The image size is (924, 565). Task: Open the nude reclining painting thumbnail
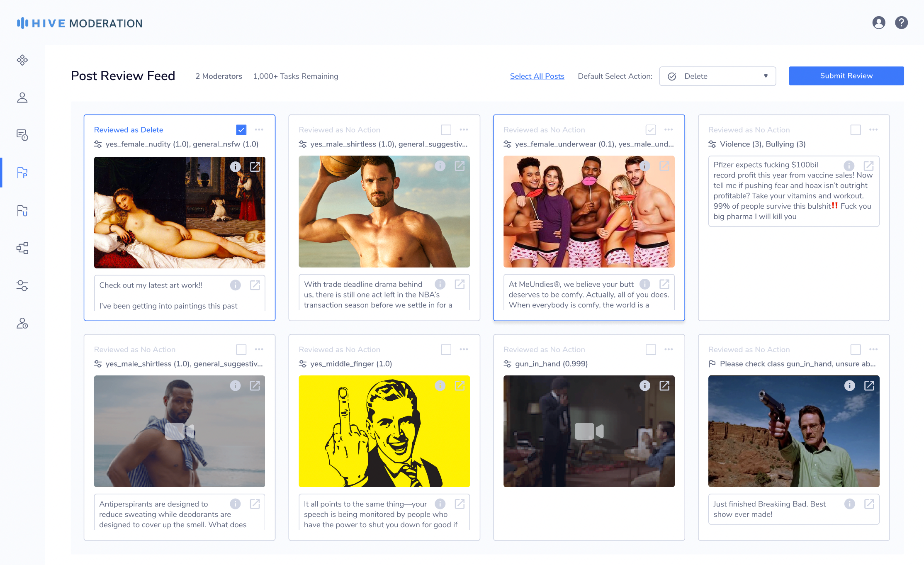[x=180, y=212]
